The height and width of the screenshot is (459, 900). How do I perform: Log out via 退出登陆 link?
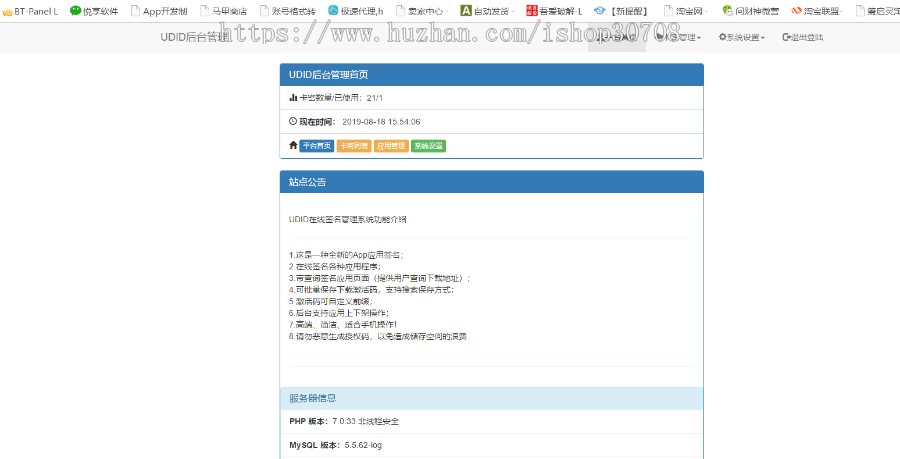tap(802, 37)
